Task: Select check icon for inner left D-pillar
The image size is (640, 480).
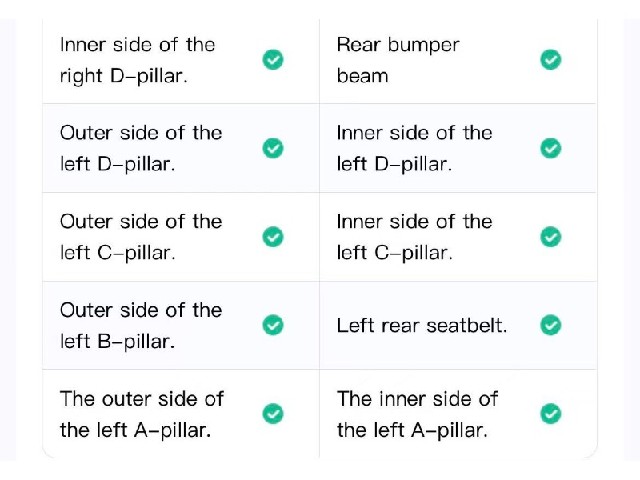Action: click(551, 148)
